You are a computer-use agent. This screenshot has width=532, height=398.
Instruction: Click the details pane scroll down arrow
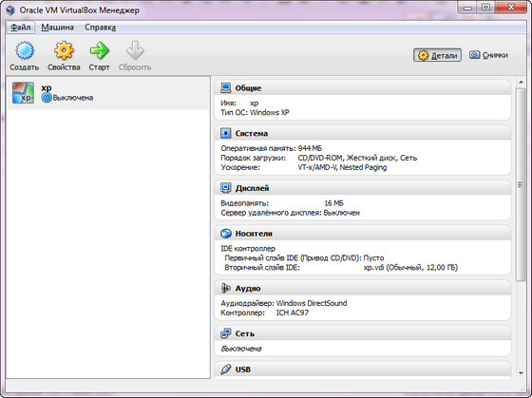pyautogui.click(x=521, y=373)
